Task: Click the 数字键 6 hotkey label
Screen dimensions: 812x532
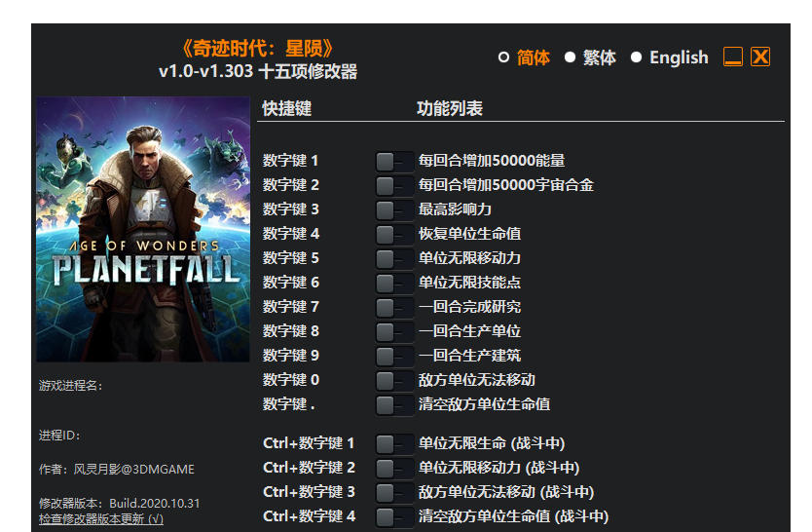Action: pos(290,283)
